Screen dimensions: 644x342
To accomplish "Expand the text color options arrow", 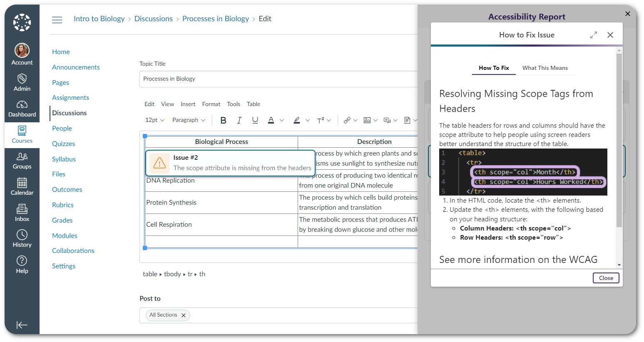I will [x=282, y=120].
